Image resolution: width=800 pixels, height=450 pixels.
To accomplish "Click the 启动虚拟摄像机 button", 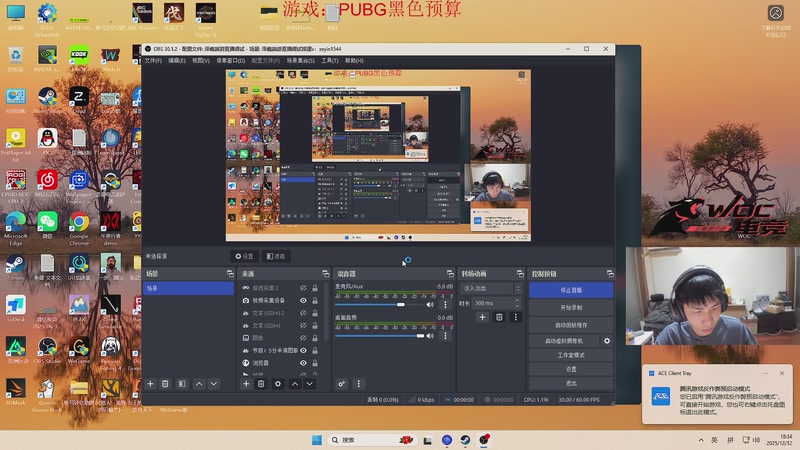I will [564, 341].
